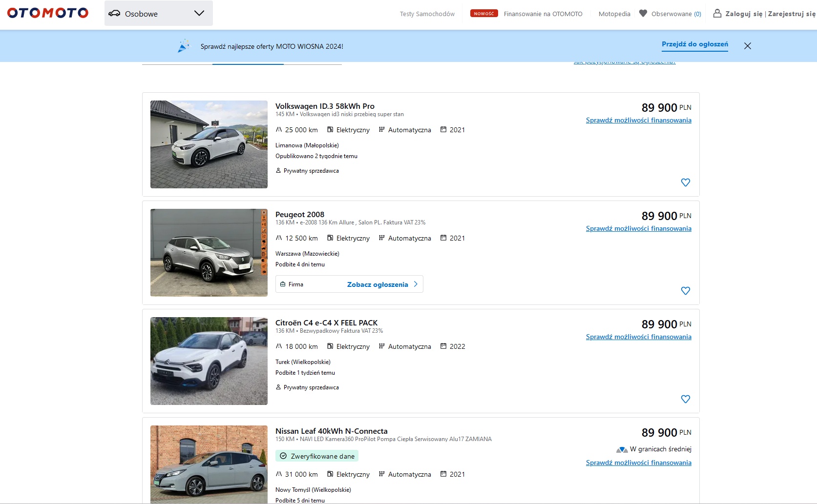The width and height of the screenshot is (817, 504).
Task: View the Volkswagen ID.3 photo thumbnail
Action: 209,144
